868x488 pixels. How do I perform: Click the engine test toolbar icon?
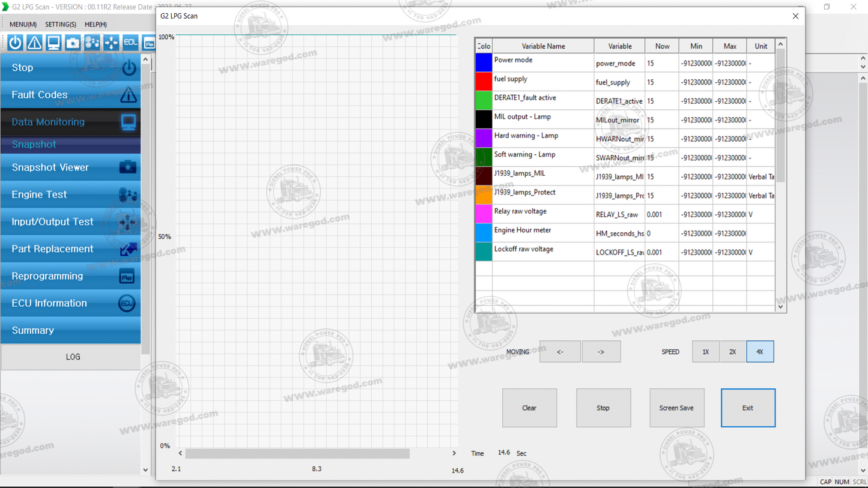tap(92, 43)
